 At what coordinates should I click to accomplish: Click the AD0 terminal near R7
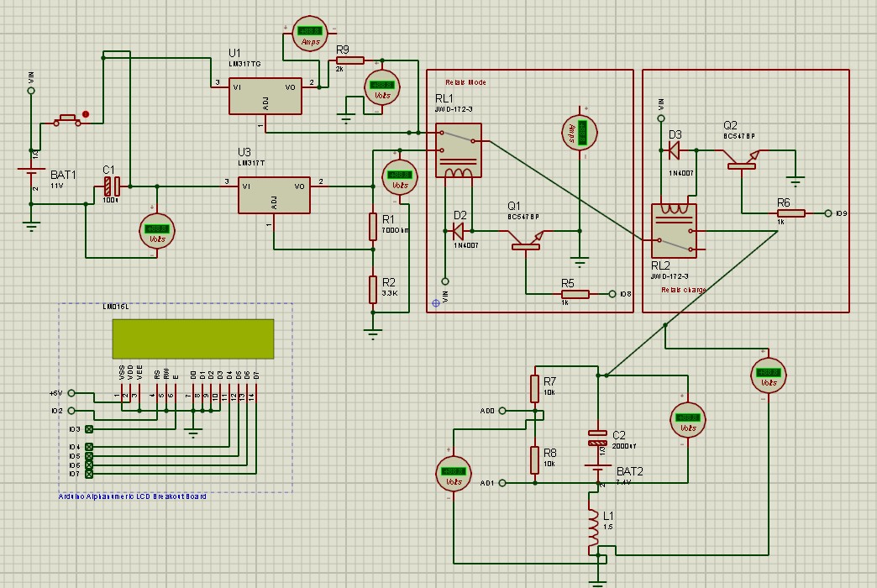502,411
